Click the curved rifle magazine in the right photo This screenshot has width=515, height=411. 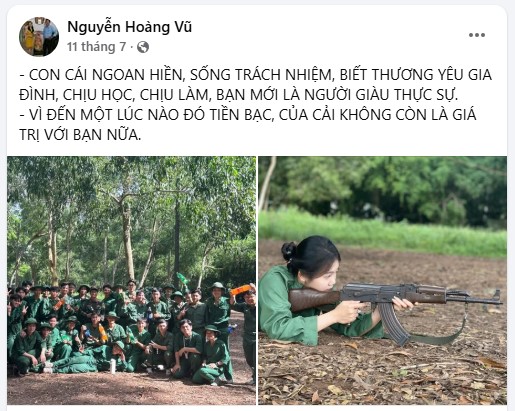pos(393,323)
